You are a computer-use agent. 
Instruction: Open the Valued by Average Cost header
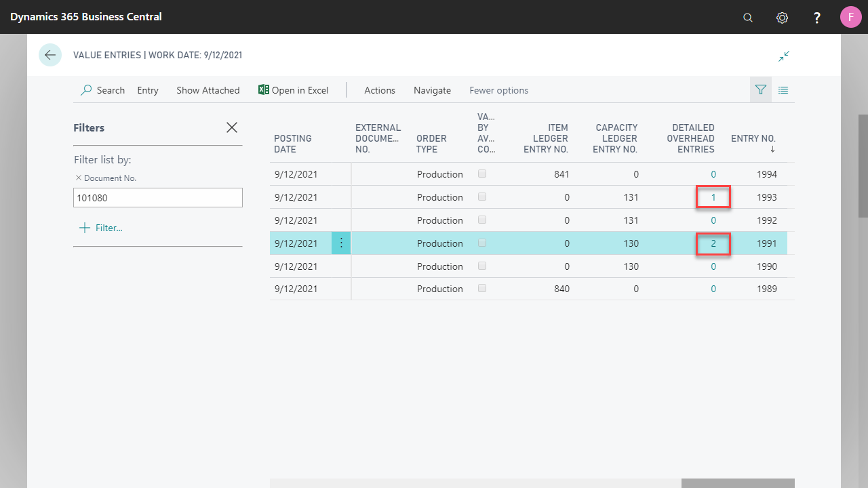pos(486,133)
